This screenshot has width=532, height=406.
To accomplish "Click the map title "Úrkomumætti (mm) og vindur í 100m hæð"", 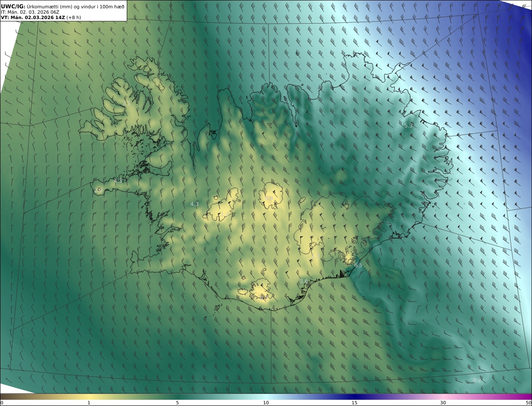I will [76, 6].
